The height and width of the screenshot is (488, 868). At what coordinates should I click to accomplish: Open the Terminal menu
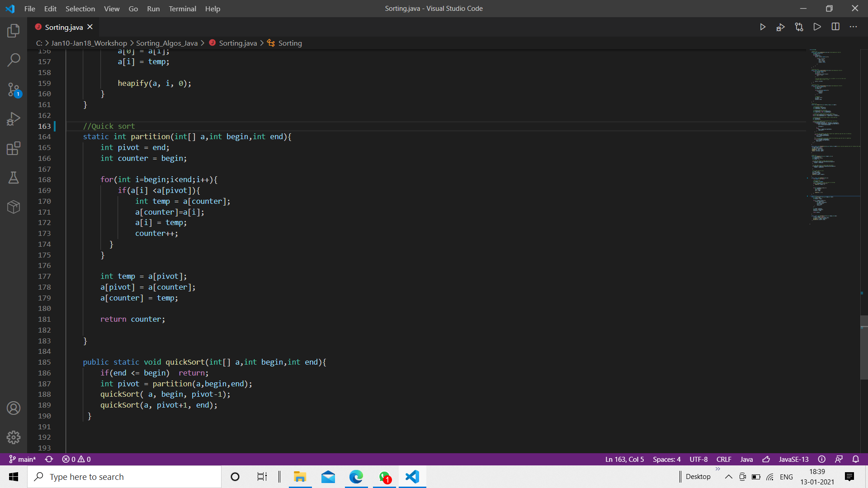[x=182, y=9]
